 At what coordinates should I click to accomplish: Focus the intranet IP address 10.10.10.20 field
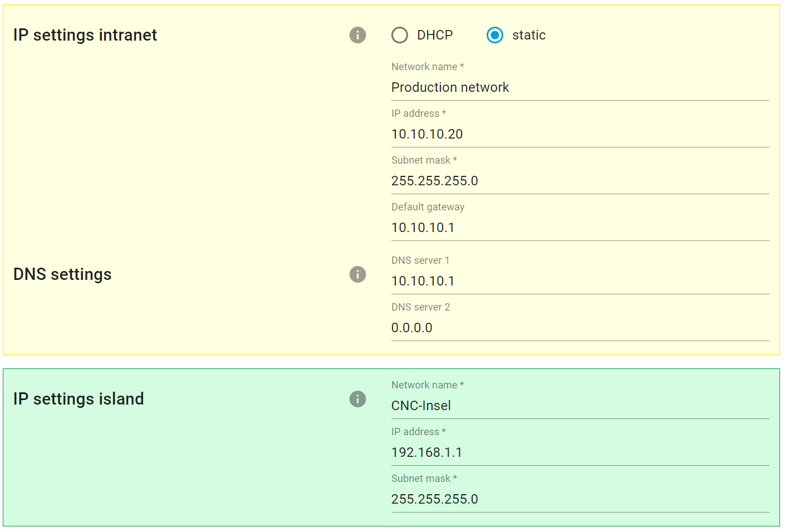pos(580,134)
